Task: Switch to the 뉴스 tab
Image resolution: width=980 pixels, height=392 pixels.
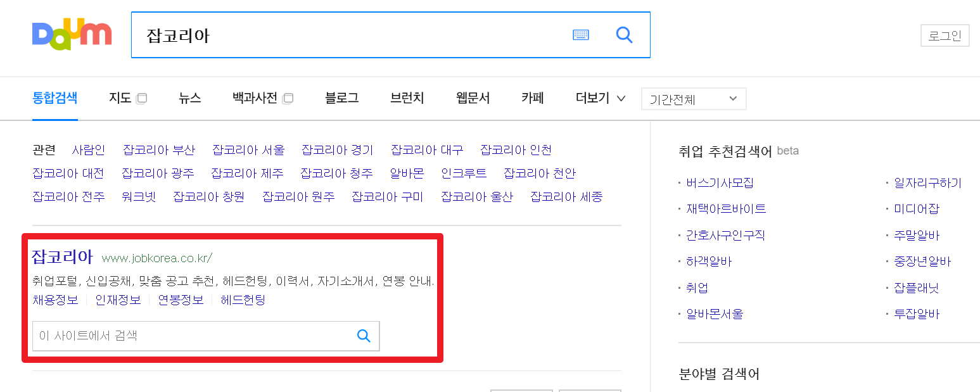Action: click(189, 98)
